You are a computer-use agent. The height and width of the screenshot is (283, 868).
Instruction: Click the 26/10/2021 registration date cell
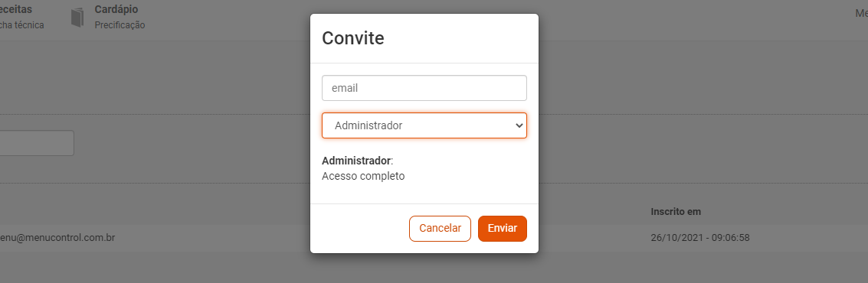tap(700, 238)
